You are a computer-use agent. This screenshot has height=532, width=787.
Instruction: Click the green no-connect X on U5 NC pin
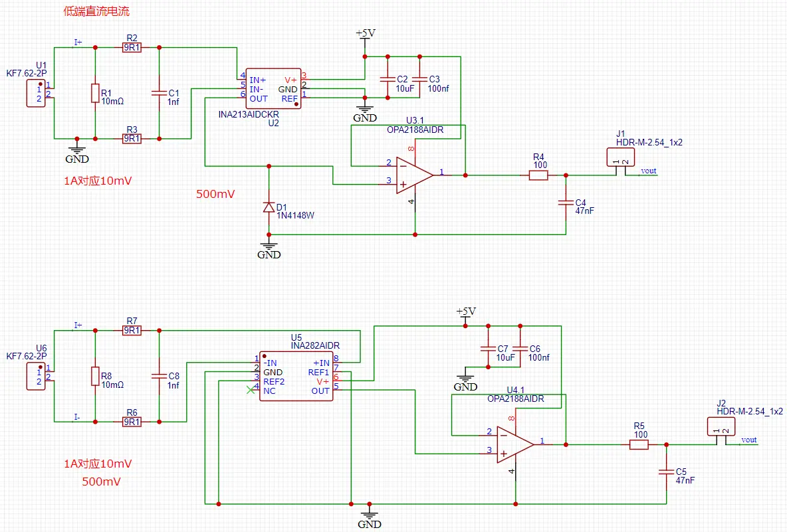pos(250,391)
